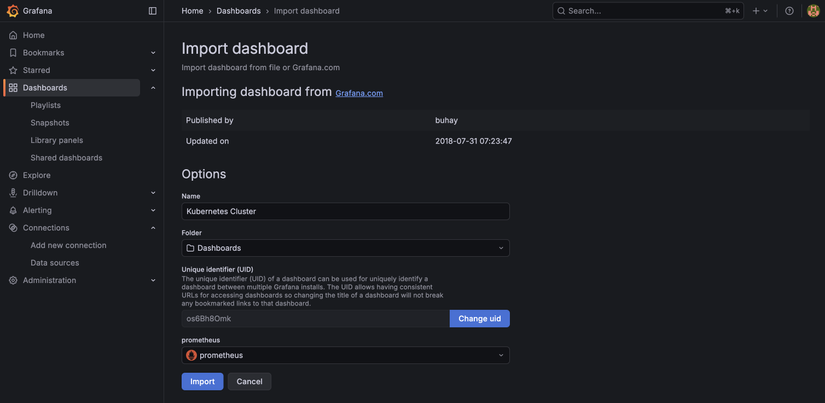Viewport: 825px width, 403px height.
Task: Click the Bookmarks icon in the sidebar
Action: pos(13,53)
